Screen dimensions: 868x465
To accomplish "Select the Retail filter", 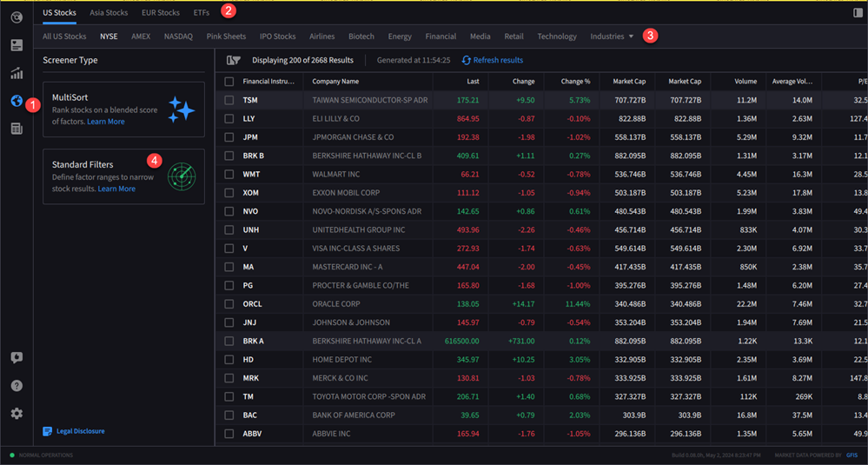I will click(x=514, y=37).
